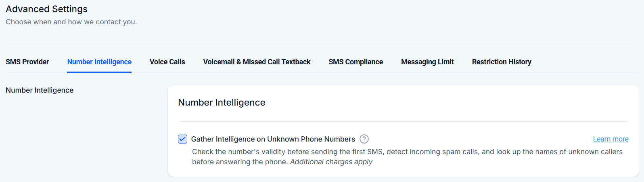Switch to the SMS Provider tab

click(27, 62)
